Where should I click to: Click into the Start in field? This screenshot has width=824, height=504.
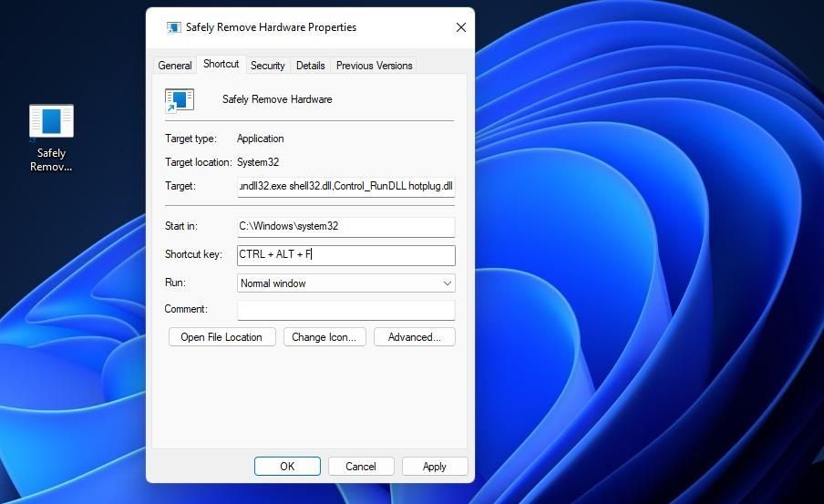pyautogui.click(x=345, y=227)
